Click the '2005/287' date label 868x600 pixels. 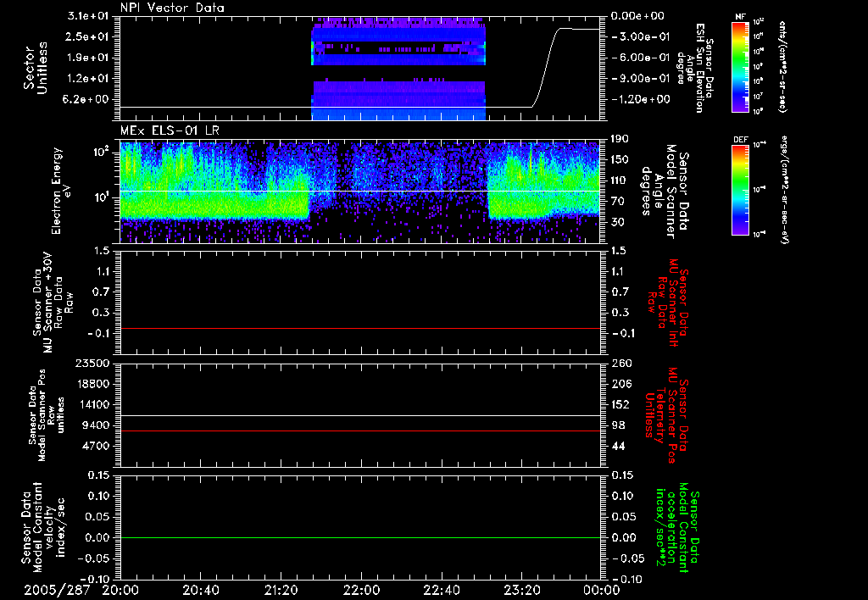coord(57,590)
